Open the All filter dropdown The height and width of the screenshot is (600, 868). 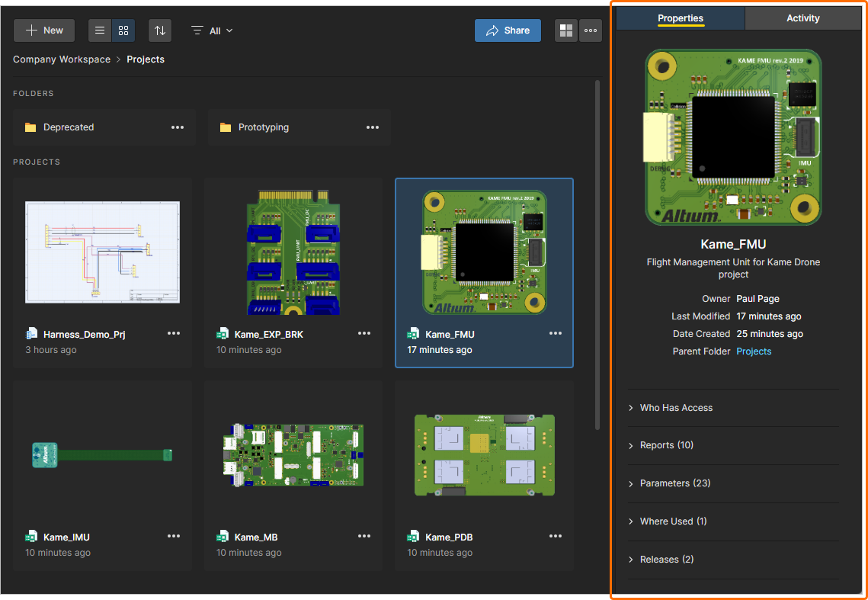[x=216, y=30]
